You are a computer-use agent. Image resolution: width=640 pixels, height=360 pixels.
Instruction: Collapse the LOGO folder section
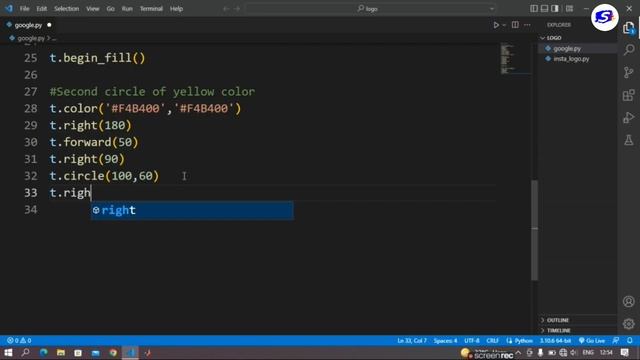(x=577, y=38)
